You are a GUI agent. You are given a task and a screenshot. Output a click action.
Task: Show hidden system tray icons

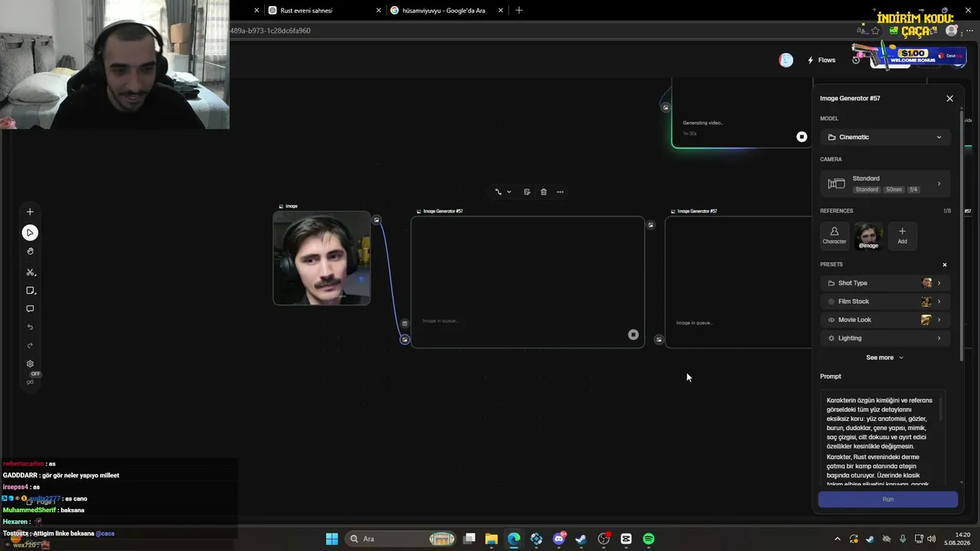(x=837, y=539)
